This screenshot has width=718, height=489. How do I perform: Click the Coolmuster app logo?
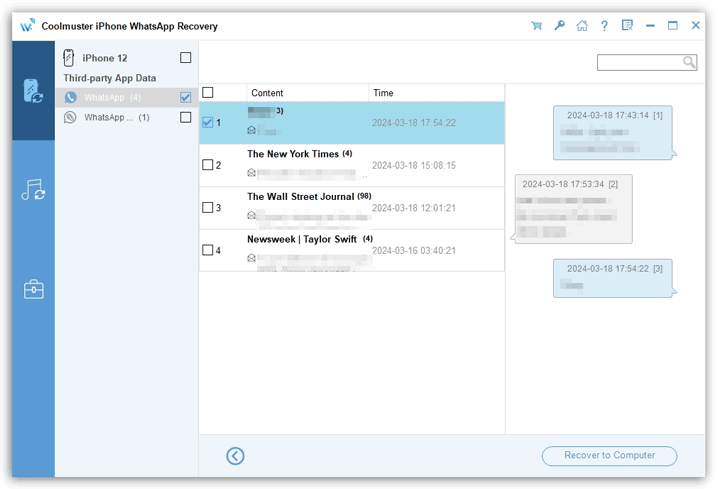coord(27,26)
